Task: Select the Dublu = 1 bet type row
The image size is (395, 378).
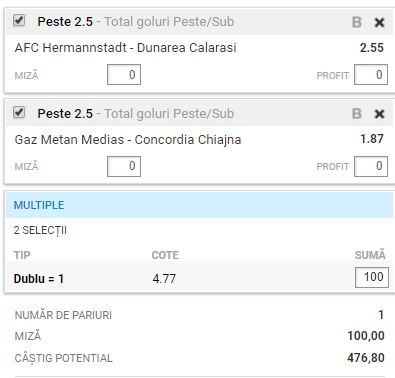Action: click(199, 277)
